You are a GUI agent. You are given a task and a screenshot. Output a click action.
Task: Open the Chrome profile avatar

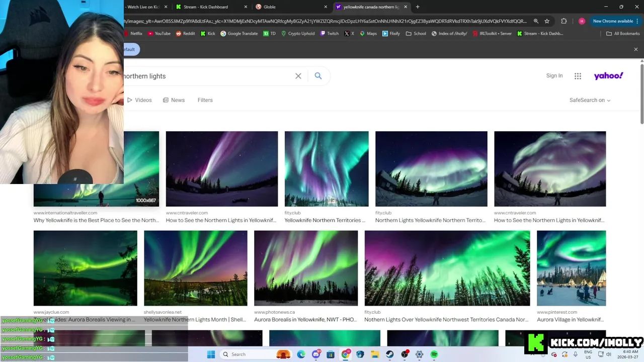pos(582,21)
